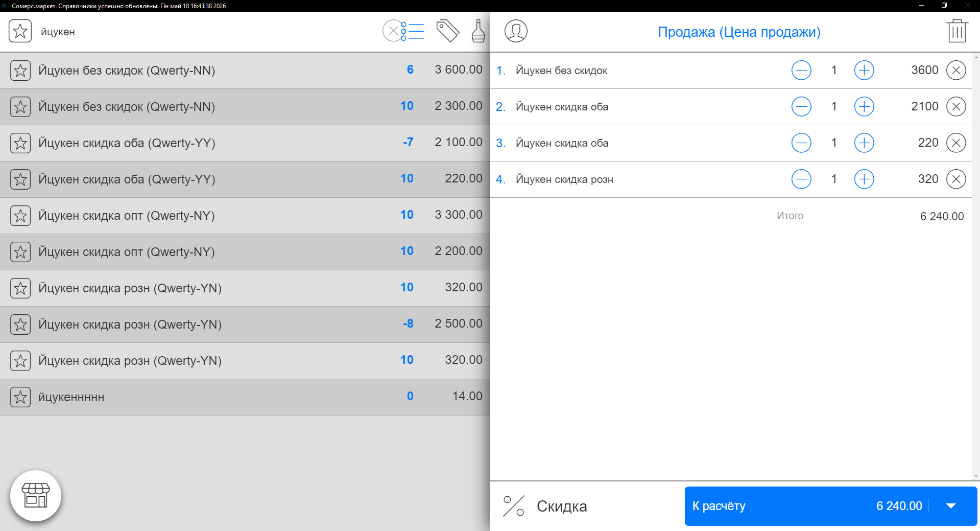Open the Скидка discount button
This screenshot has height=531, width=980.
click(x=545, y=506)
